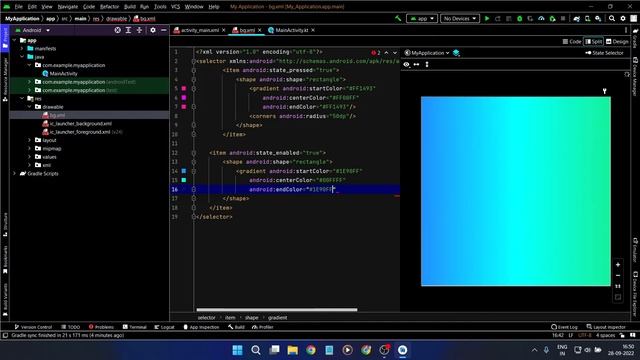Click blue color swatch on line 14 gutter

[184, 171]
